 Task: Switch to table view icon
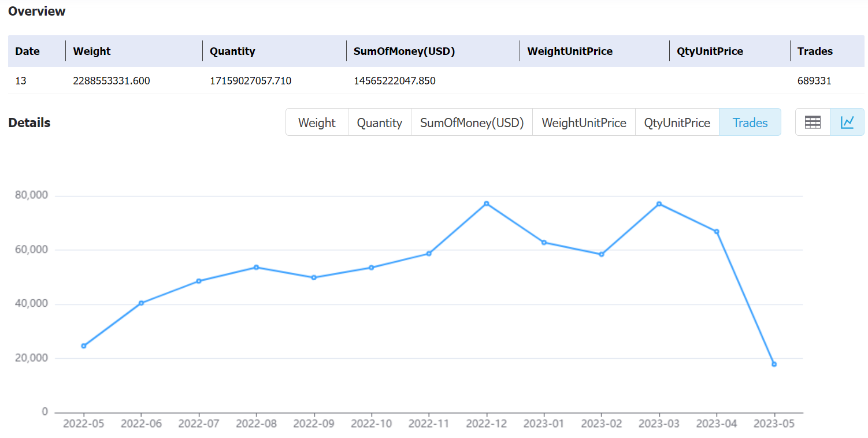point(813,122)
